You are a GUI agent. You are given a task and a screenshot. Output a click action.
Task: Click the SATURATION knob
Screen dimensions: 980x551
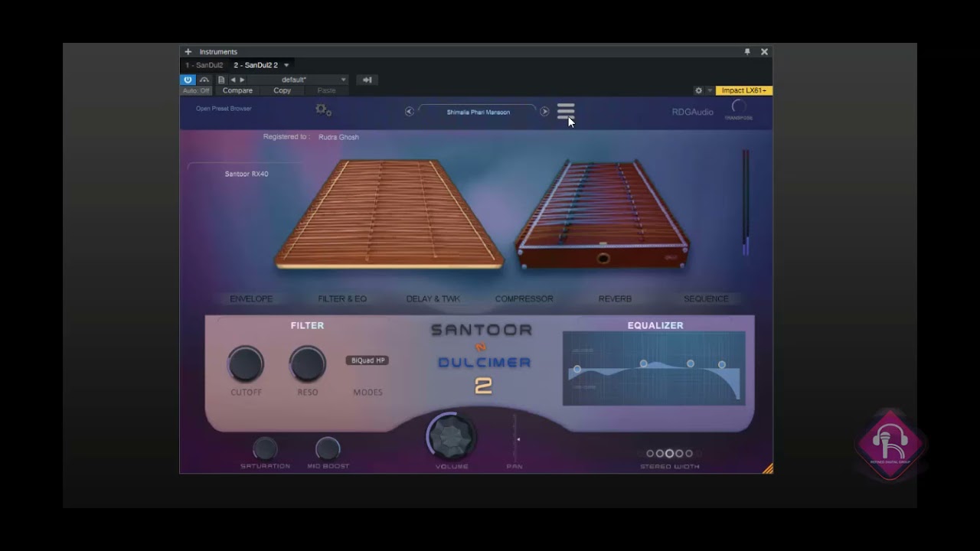(265, 448)
